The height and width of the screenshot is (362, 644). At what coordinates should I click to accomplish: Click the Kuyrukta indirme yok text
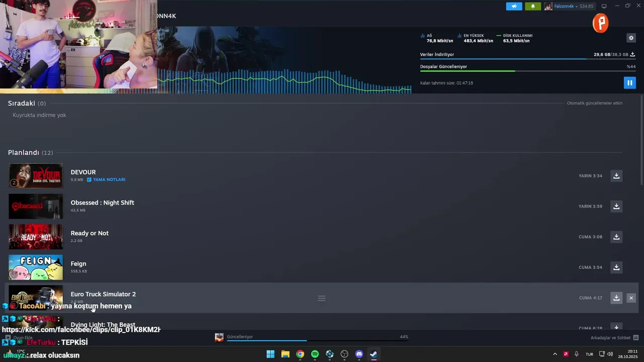tap(39, 115)
